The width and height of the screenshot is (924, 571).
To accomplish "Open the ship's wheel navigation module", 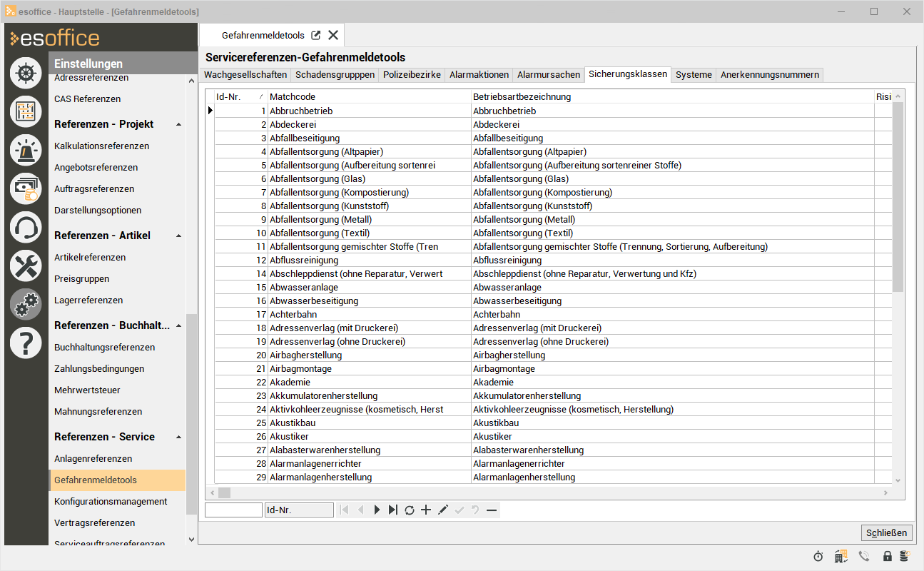I will coord(26,73).
